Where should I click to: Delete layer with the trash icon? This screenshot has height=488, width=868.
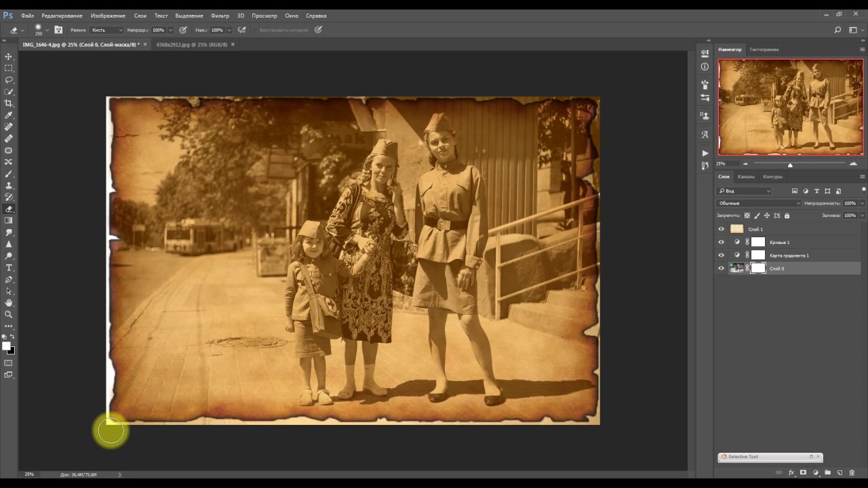click(852, 472)
